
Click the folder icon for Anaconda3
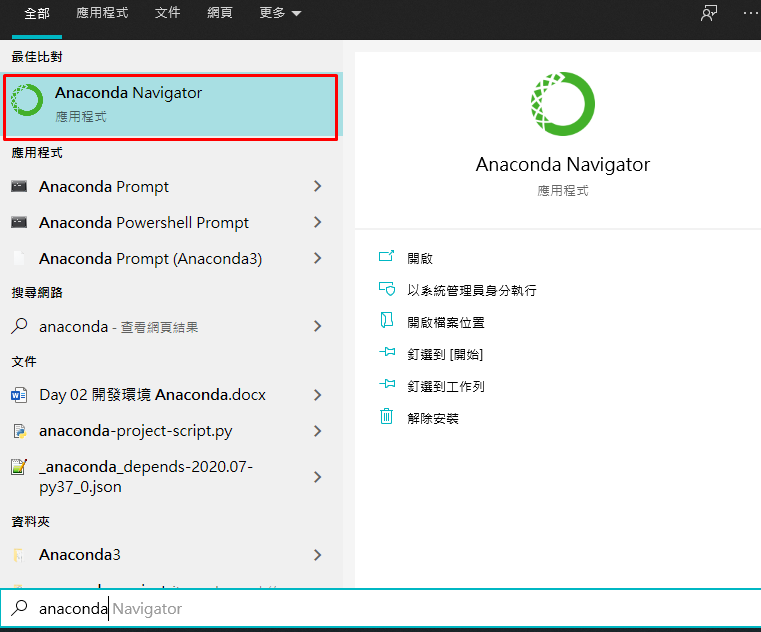(19, 555)
